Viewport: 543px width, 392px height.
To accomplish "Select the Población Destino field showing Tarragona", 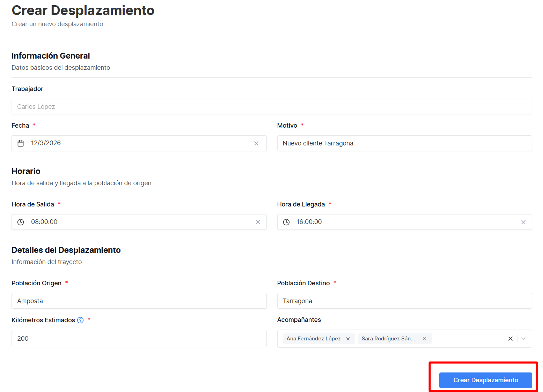I will click(404, 301).
